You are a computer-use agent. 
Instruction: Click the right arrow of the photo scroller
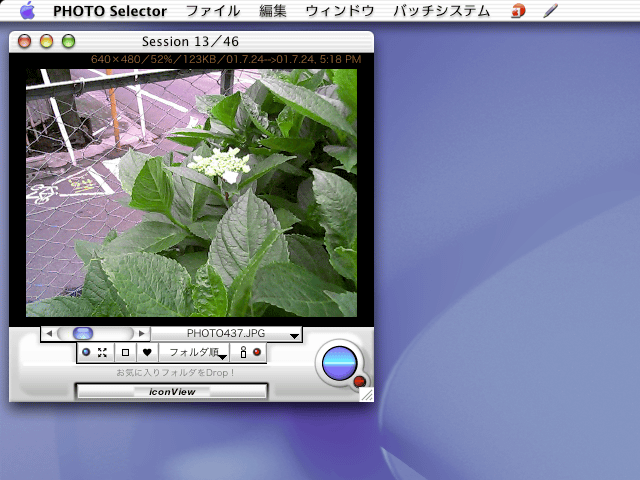[142, 333]
